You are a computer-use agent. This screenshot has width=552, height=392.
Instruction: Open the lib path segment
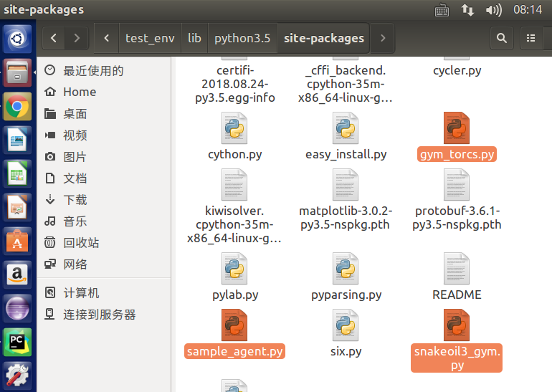click(x=194, y=38)
